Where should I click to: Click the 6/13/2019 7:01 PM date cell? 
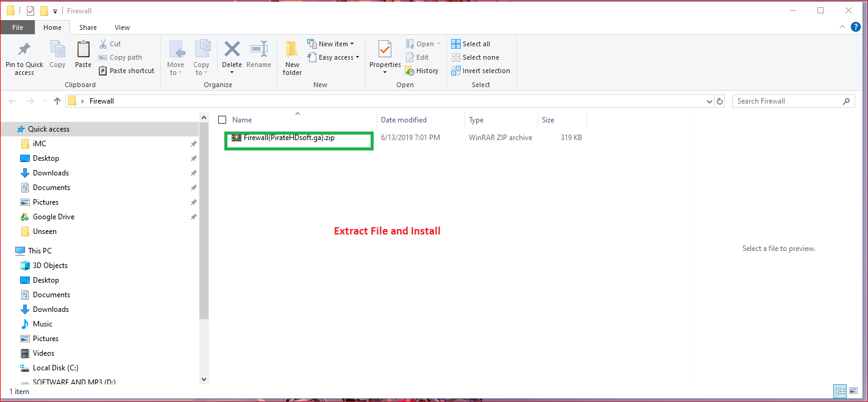click(410, 138)
